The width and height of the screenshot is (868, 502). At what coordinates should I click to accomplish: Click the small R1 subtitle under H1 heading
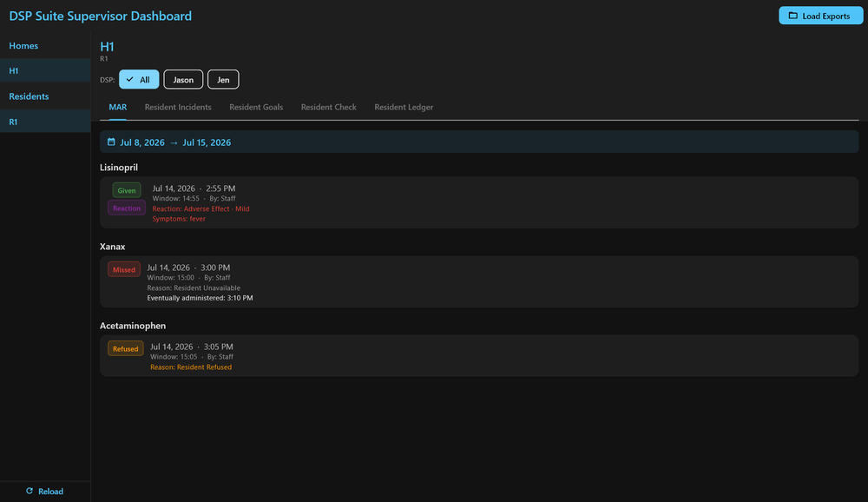104,59
